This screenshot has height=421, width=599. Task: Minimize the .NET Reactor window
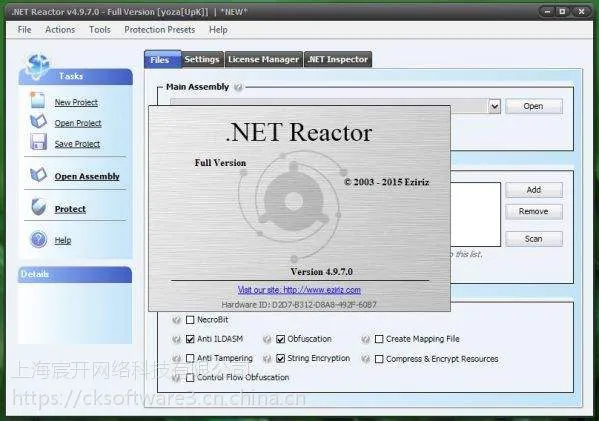pos(547,12)
